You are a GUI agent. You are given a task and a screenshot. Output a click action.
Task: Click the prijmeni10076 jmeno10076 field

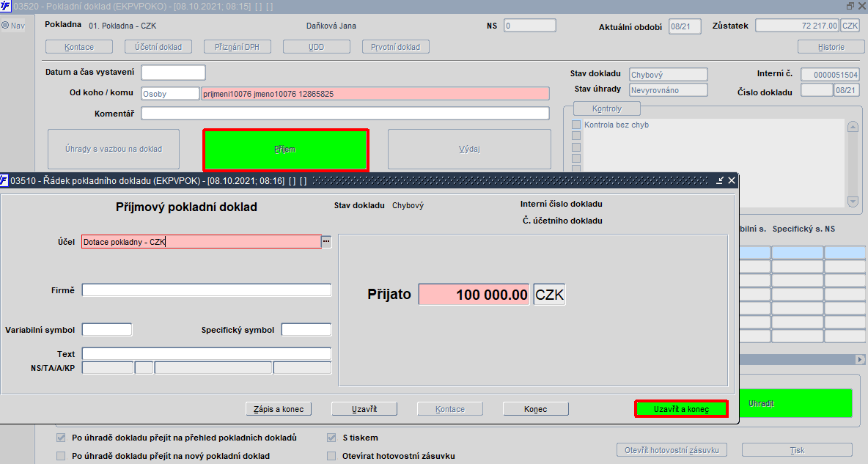click(x=375, y=94)
